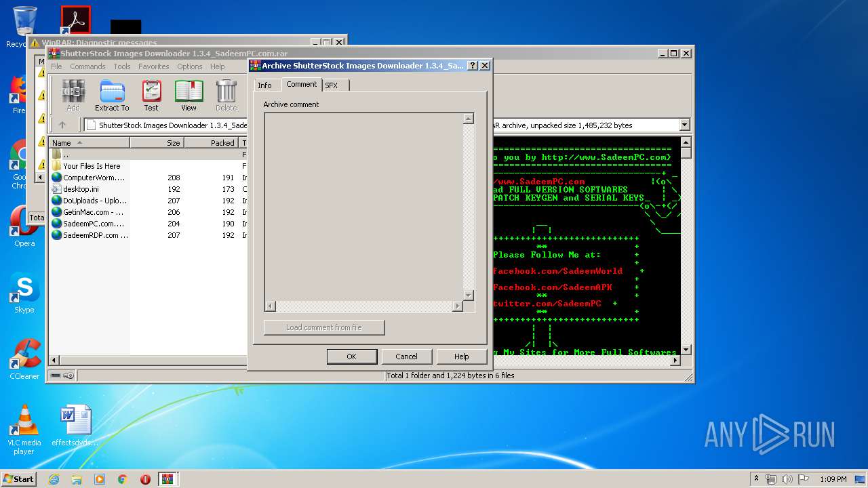The image size is (868, 488).
Task: Click the dialog's question mark help button
Action: (473, 66)
